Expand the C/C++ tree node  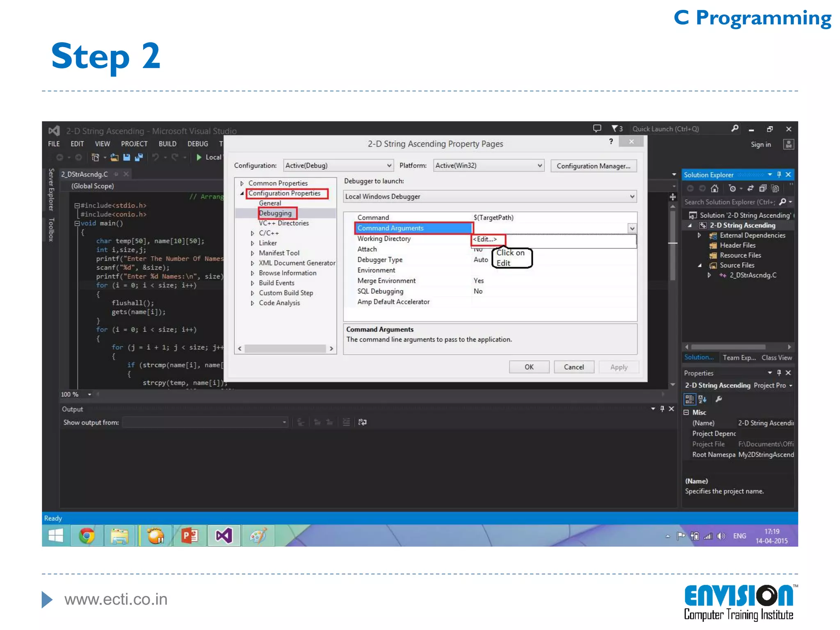[x=253, y=233]
